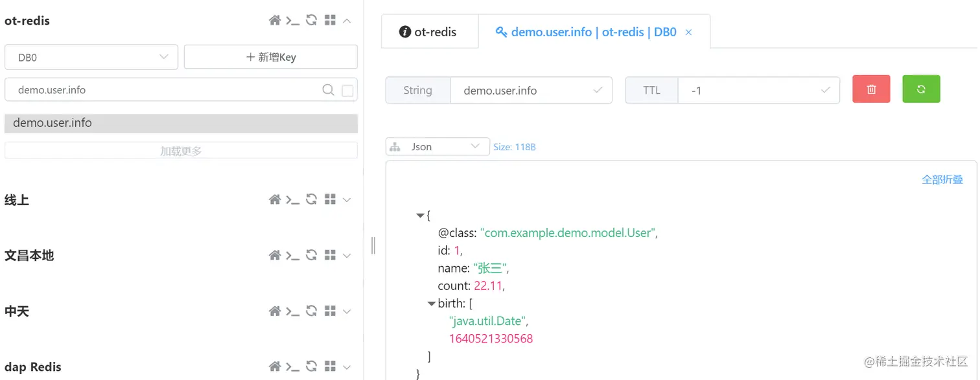Open the console for 文昌本地 connection

tap(293, 255)
